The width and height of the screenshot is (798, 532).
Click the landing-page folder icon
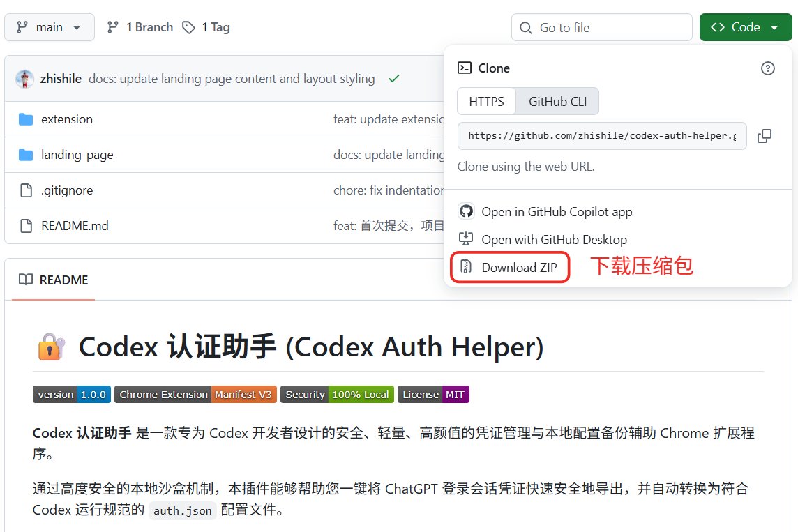tap(25, 155)
